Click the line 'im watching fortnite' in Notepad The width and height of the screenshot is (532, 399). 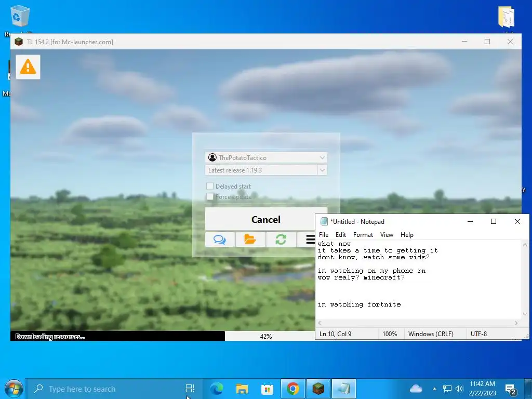click(x=360, y=304)
